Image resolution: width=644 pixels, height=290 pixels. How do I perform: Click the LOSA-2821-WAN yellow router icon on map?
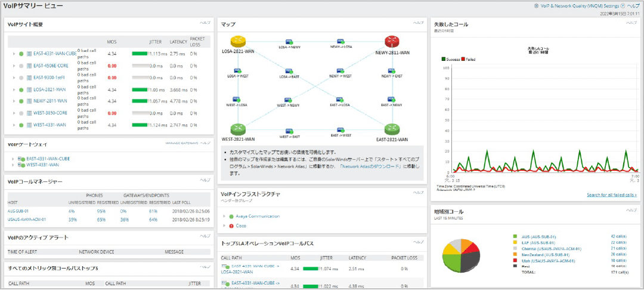pos(238,41)
